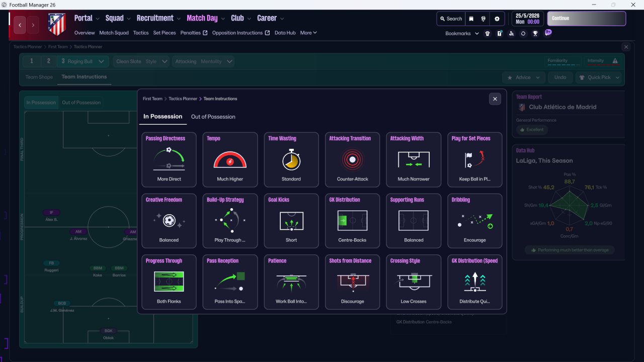Open the Opposition Instructions link

241,33
